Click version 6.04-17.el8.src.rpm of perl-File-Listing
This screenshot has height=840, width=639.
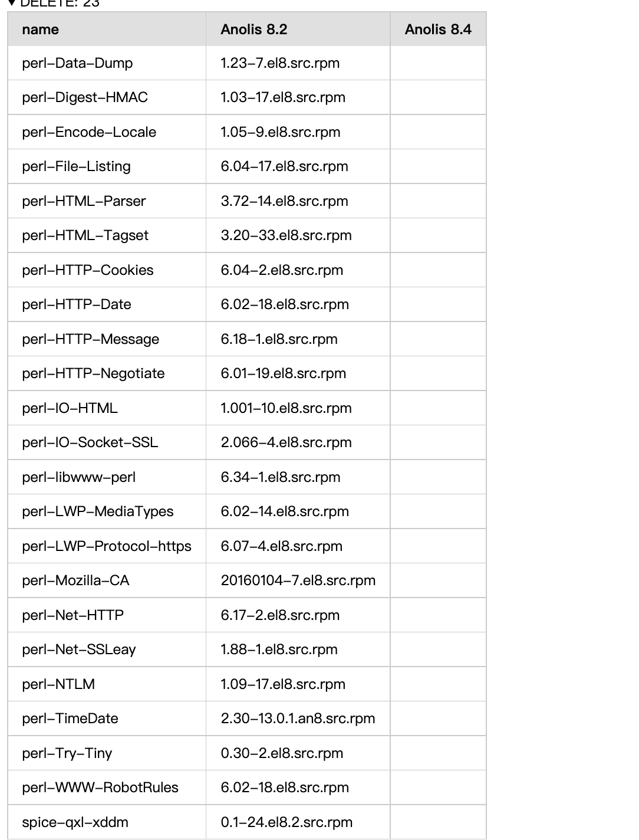pos(284,166)
